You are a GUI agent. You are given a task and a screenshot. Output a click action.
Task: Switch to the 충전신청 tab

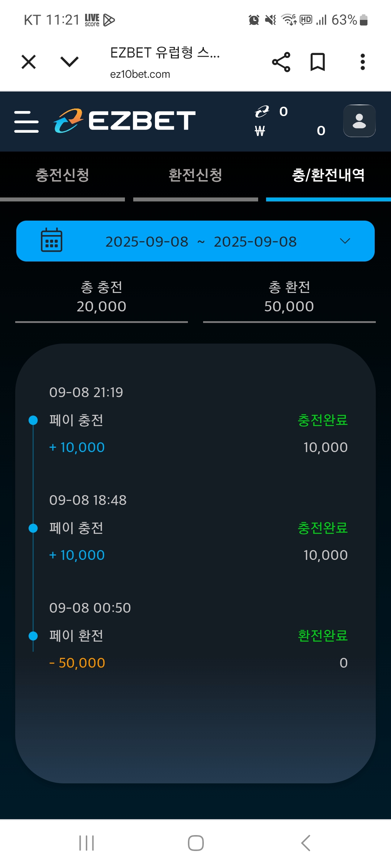(62, 175)
